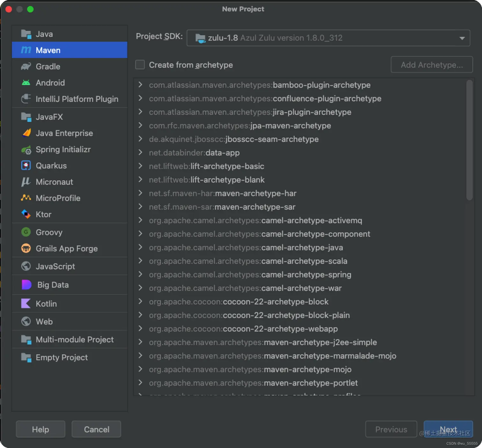This screenshot has height=448, width=482.
Task: Click the zulu-1.8 SDK folder icon
Action: click(200, 38)
